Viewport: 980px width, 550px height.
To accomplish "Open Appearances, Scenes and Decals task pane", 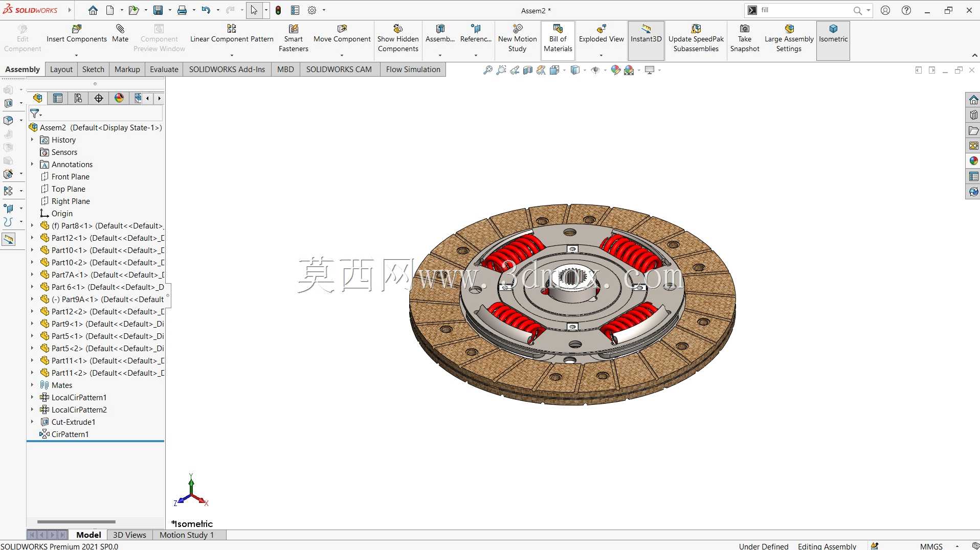I will (x=973, y=161).
